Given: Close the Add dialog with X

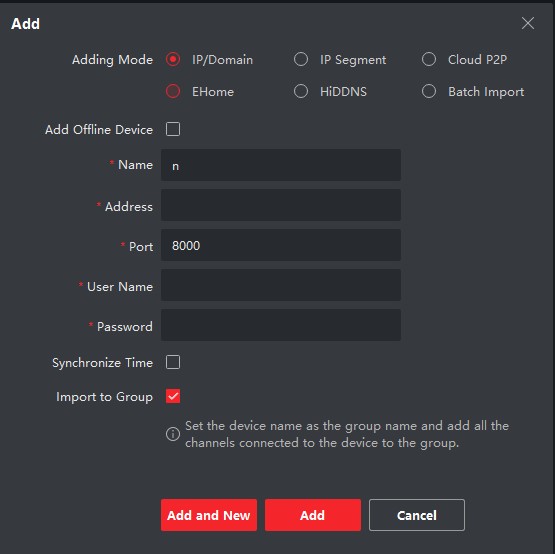Looking at the screenshot, I should 528,23.
